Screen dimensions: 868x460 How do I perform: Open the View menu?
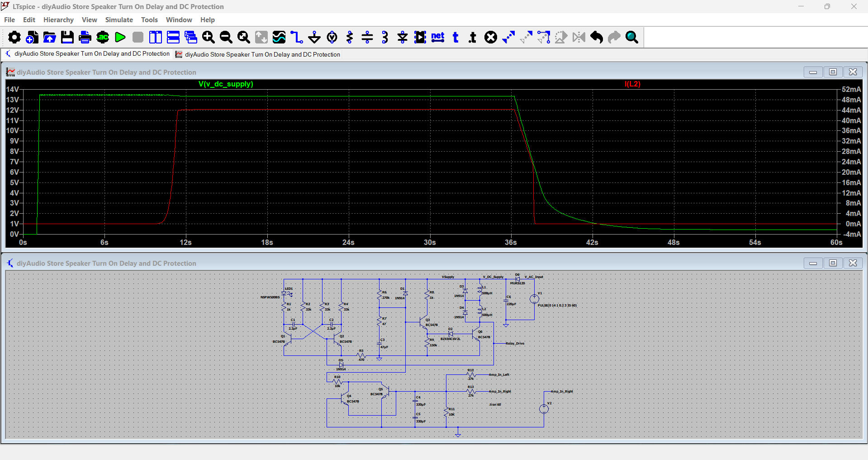(x=90, y=20)
